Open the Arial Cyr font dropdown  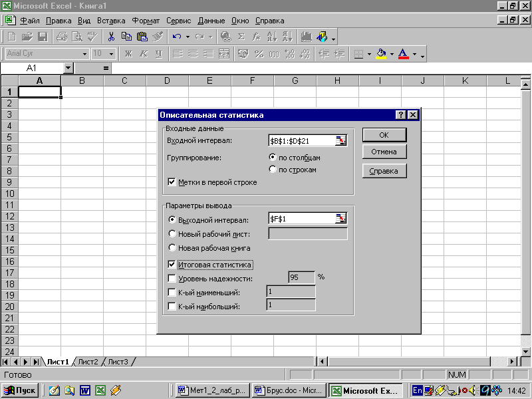click(84, 54)
